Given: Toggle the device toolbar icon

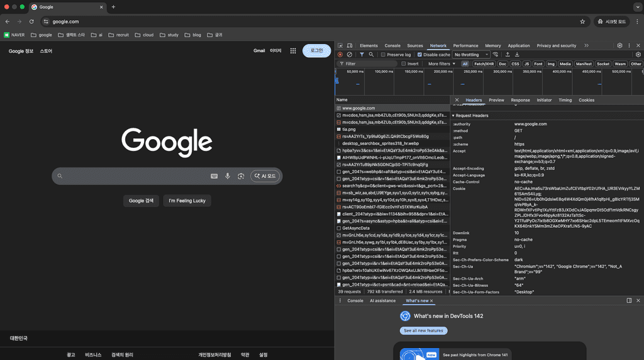Looking at the screenshot, I should coord(349,46).
